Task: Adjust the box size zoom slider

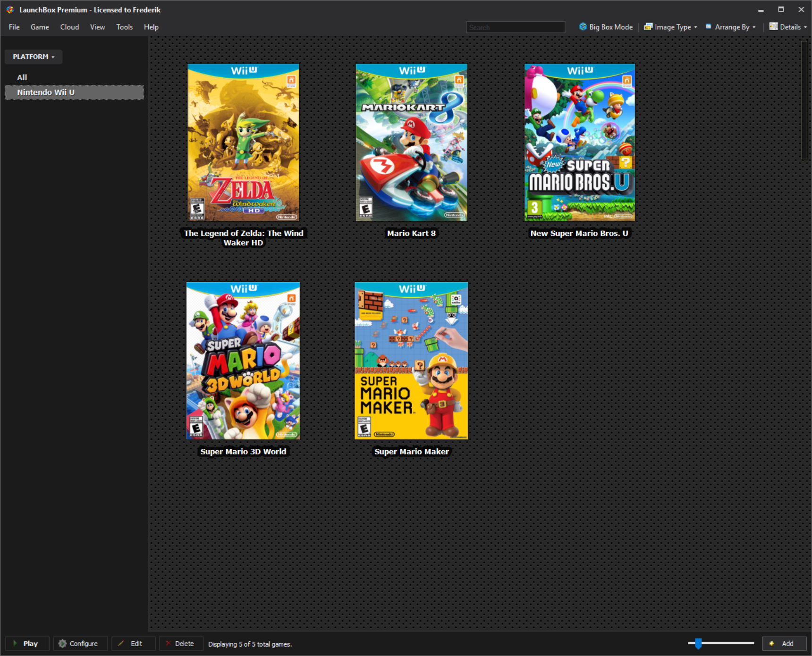Action: click(x=698, y=643)
